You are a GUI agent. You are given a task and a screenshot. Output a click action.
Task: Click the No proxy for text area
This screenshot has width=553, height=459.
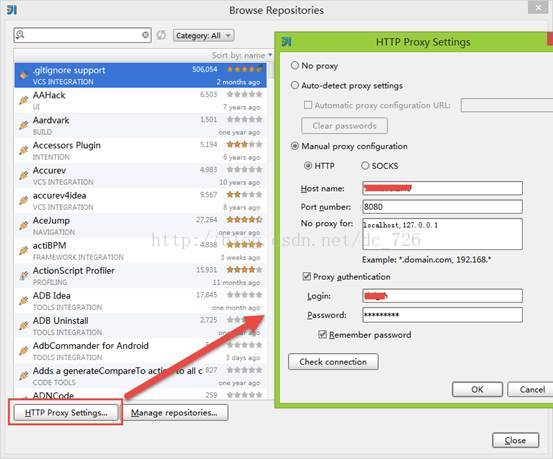pos(442,234)
